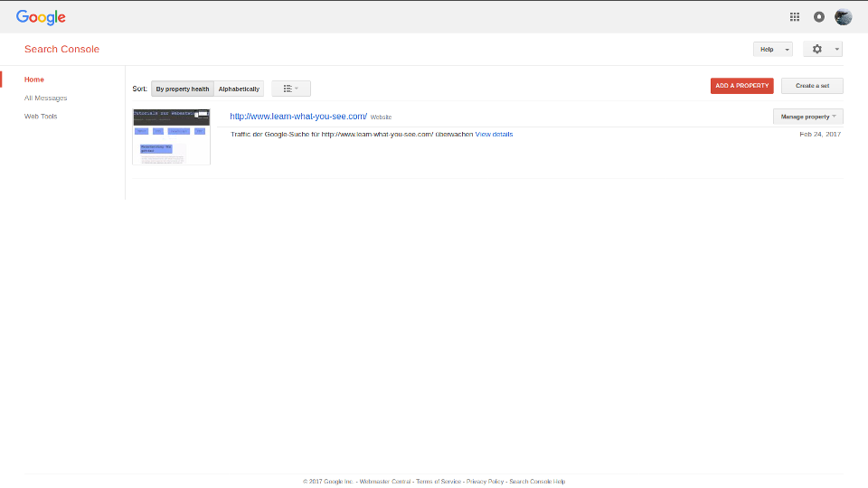Open the Terms of Service footer link

pyautogui.click(x=439, y=482)
